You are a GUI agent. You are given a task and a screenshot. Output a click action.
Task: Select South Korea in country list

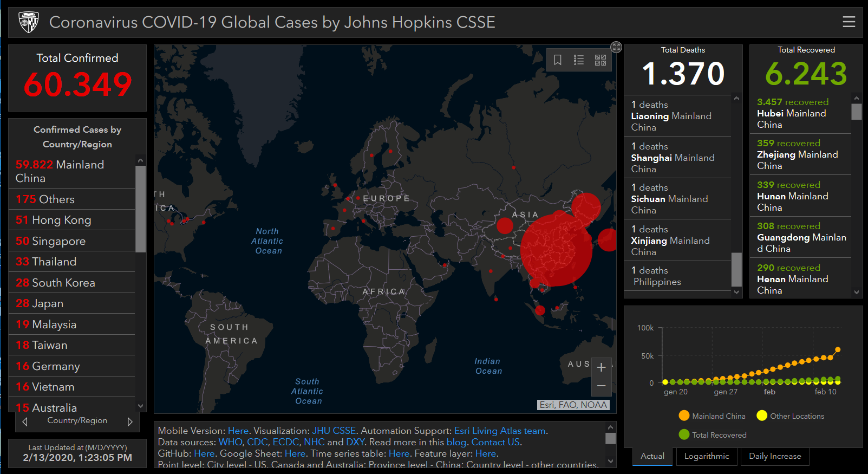pyautogui.click(x=72, y=283)
